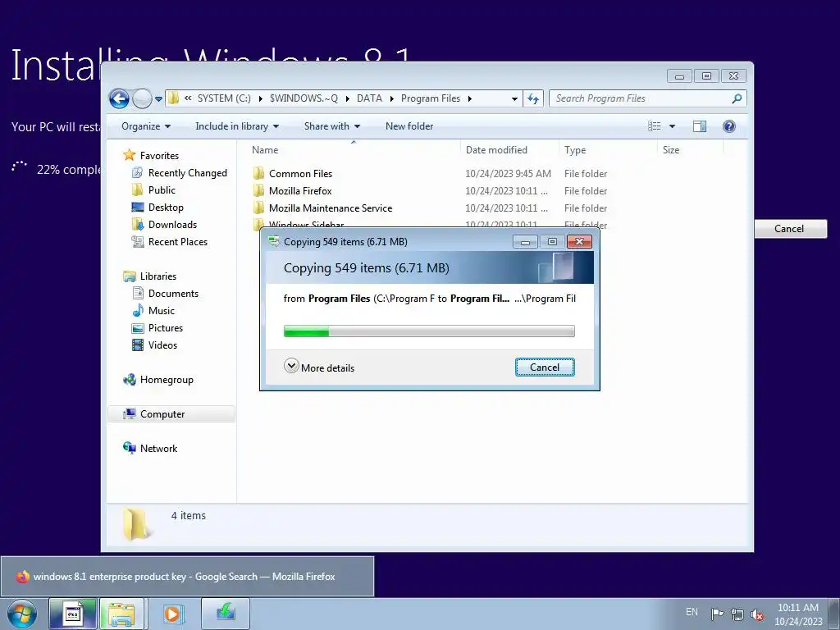Click the file copy taskbar icon
The width and height of the screenshot is (840, 630).
pyautogui.click(x=226, y=614)
